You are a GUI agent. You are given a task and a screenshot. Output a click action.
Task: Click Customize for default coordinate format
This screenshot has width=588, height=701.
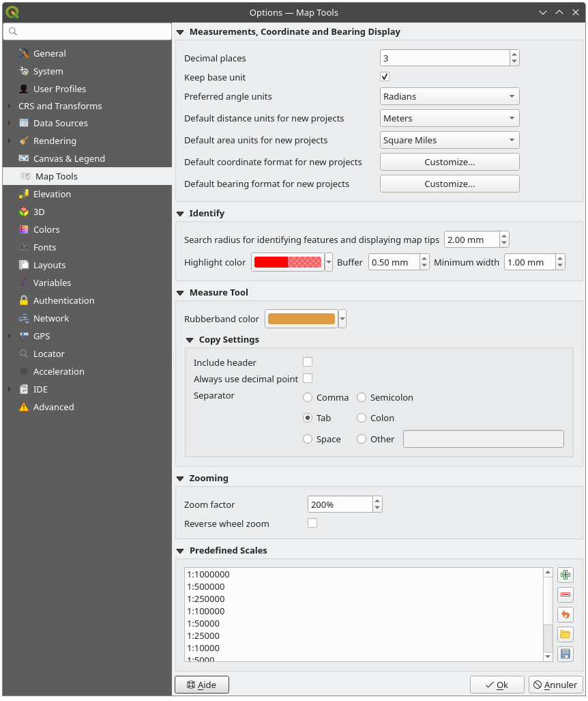(x=449, y=162)
